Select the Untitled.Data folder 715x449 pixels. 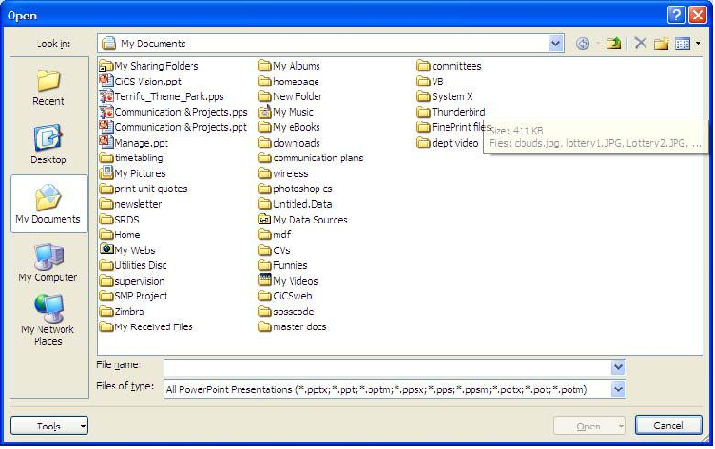point(295,204)
